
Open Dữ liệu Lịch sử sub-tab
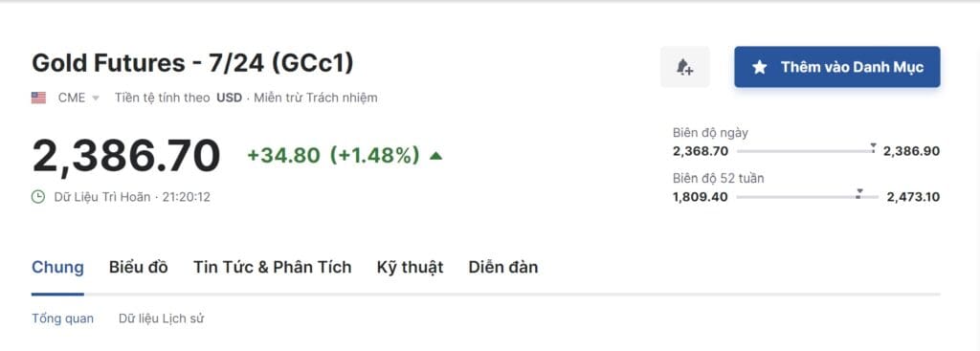pyautogui.click(x=161, y=318)
